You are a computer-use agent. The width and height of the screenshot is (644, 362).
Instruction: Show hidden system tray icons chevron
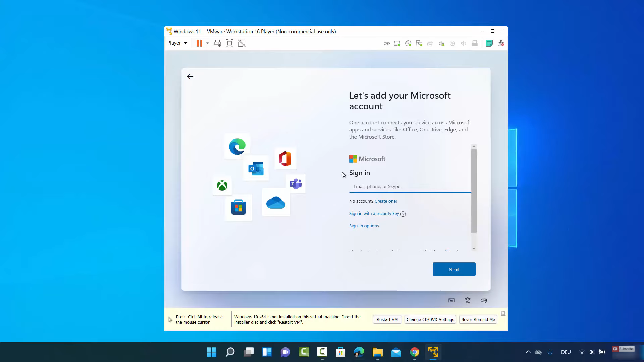tap(528, 352)
